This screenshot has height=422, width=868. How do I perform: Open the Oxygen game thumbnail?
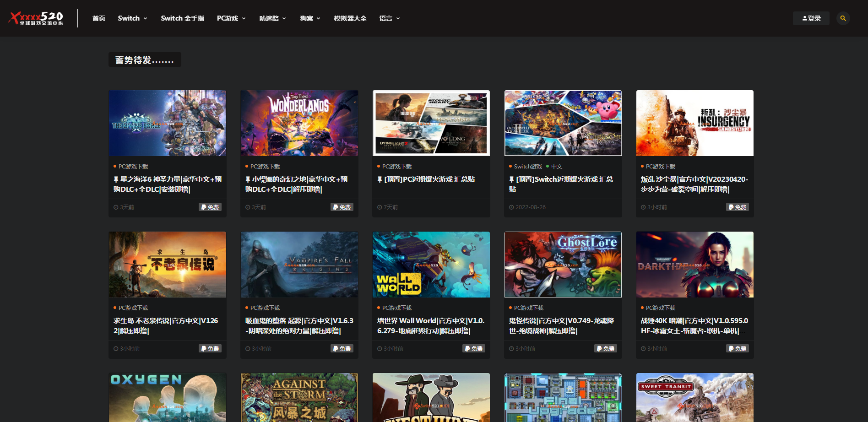(168, 397)
